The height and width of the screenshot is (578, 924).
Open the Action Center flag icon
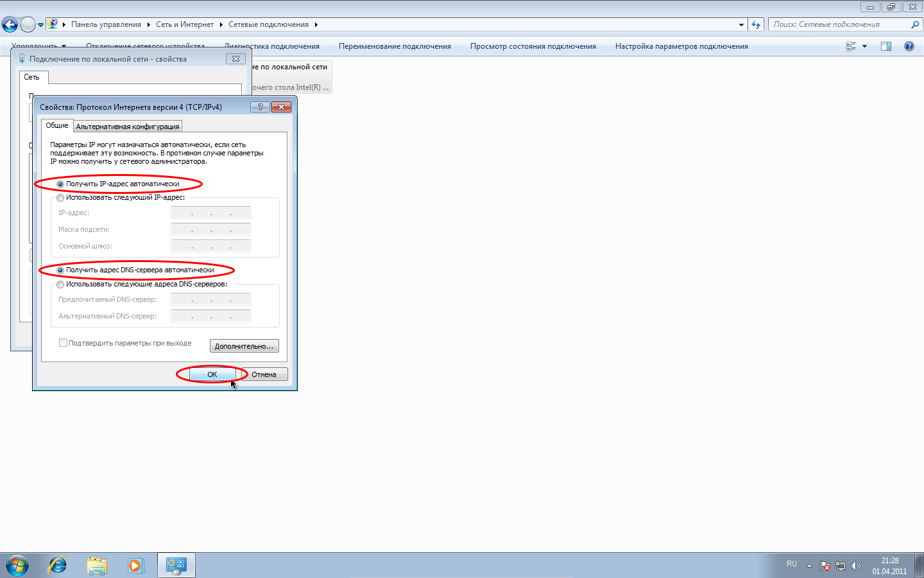825,566
